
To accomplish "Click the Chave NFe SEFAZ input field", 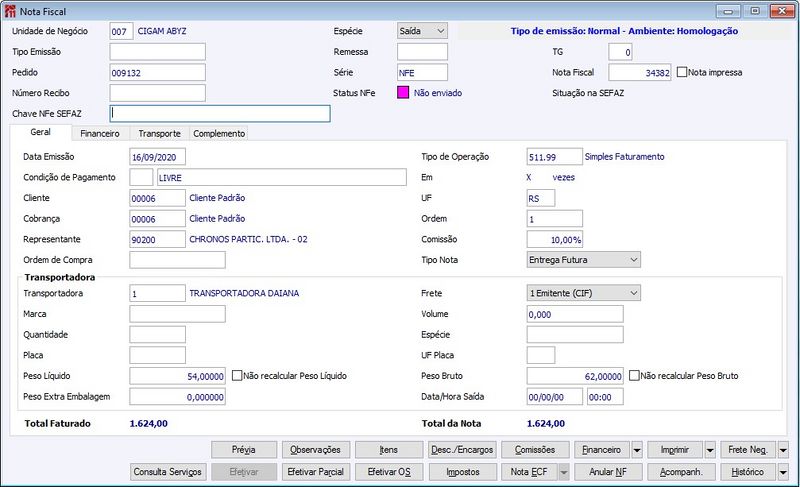I will point(219,114).
